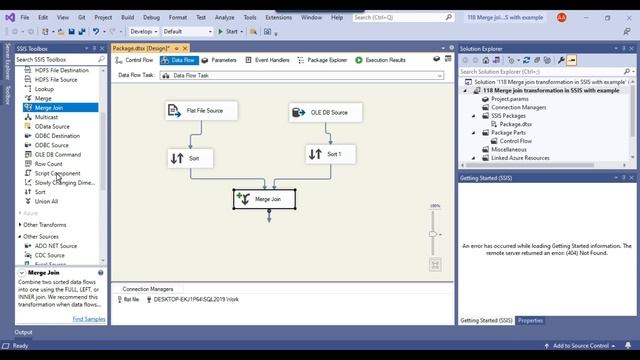Select the Lookup transform in toolbox
Screen dimensions: 640x360
tap(44, 89)
